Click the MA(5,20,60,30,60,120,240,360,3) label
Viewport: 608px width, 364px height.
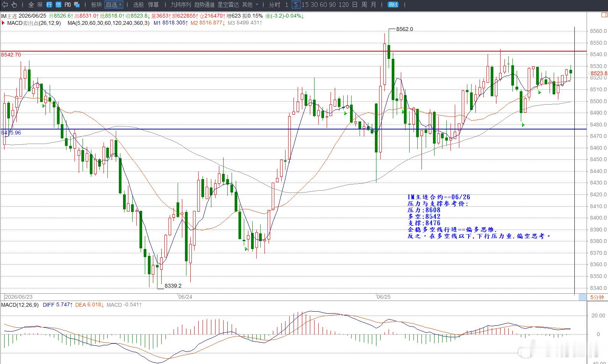109,23
